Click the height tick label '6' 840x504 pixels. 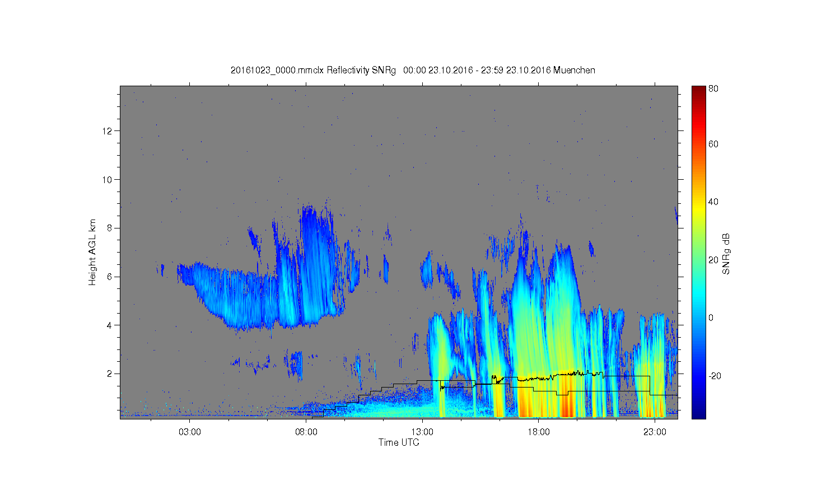(111, 277)
